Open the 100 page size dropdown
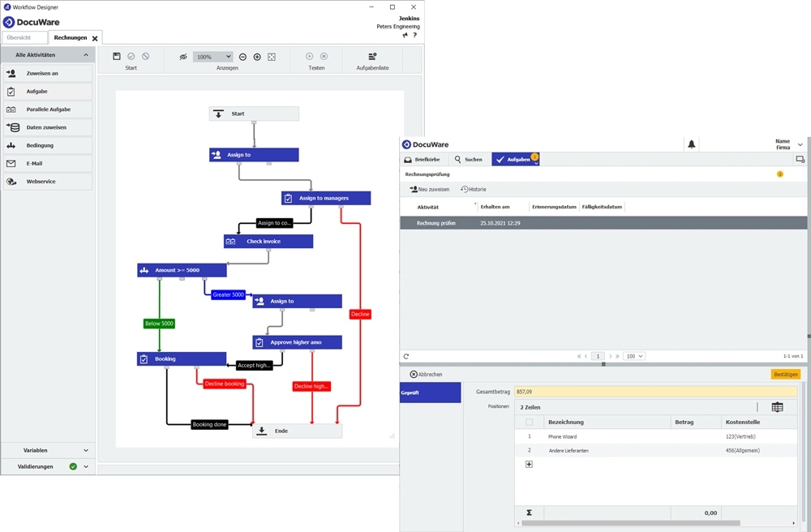The height and width of the screenshot is (532, 811). click(x=634, y=356)
